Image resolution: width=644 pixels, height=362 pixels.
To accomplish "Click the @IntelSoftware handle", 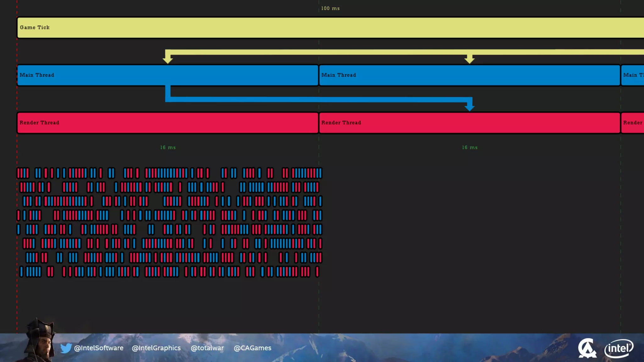I will point(98,348).
